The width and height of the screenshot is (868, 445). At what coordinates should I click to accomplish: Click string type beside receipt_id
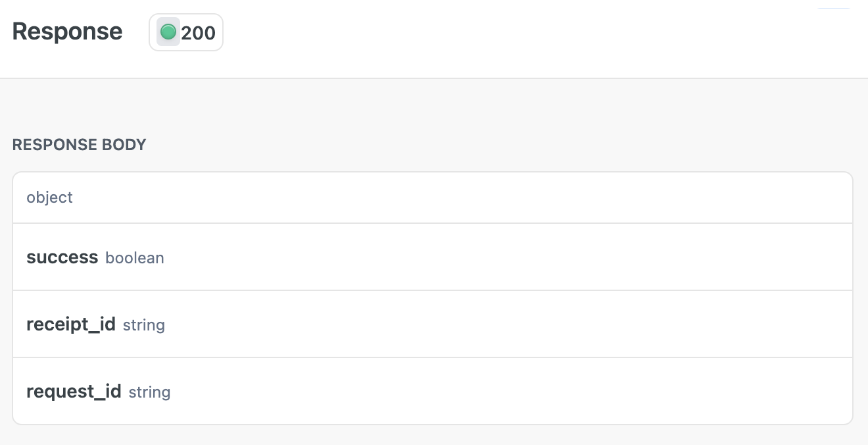click(x=144, y=325)
